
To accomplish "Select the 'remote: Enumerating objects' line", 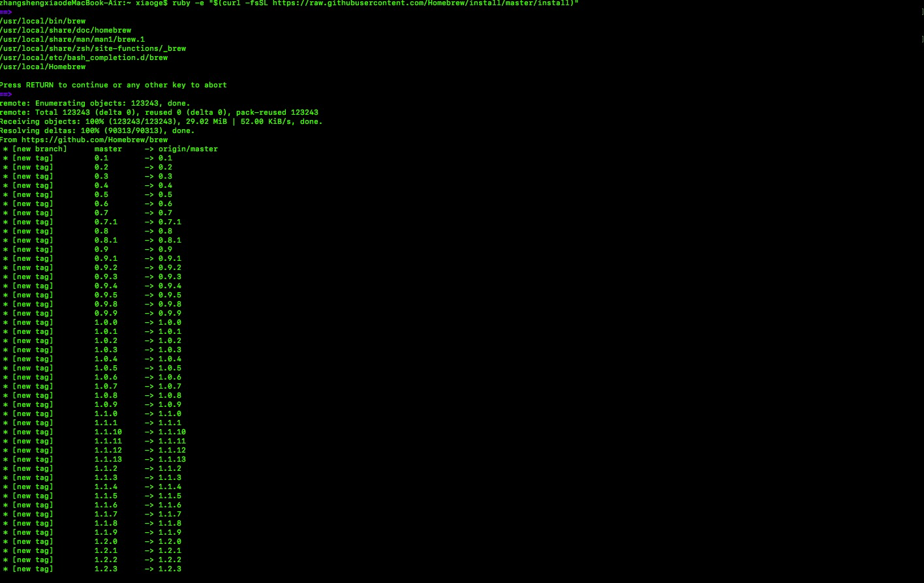I will click(x=95, y=103).
